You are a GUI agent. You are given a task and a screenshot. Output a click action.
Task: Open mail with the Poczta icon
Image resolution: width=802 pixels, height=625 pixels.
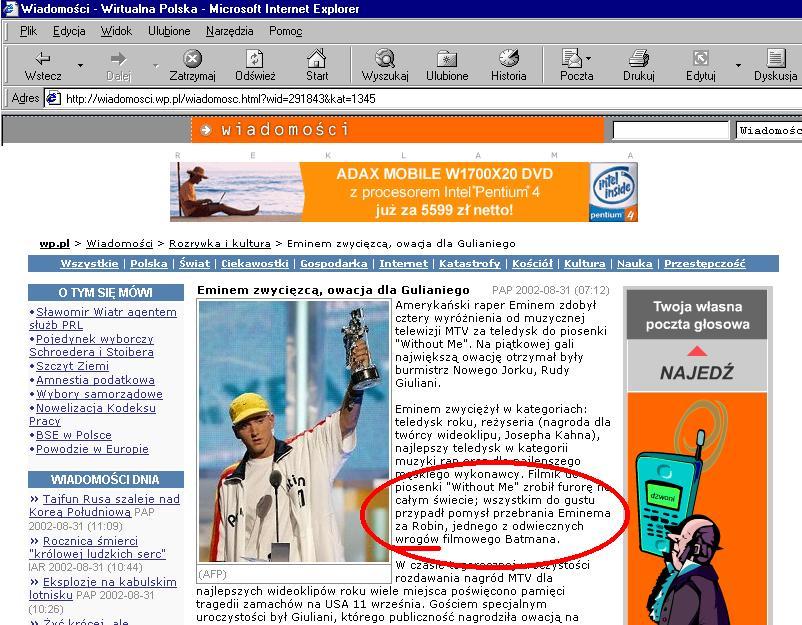click(x=572, y=58)
